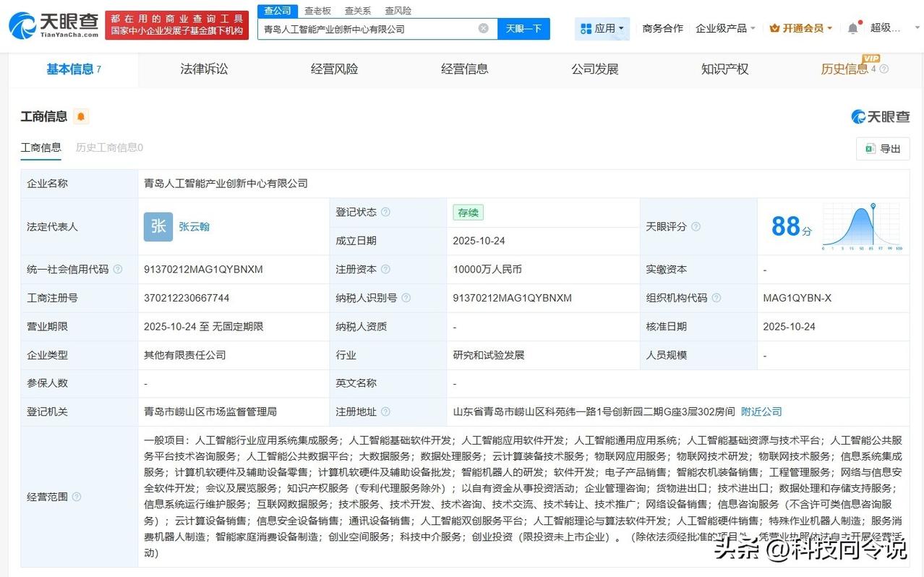Viewport: 924px width, 577px height.
Task: Click the 附近公司 link
Action: [x=761, y=411]
